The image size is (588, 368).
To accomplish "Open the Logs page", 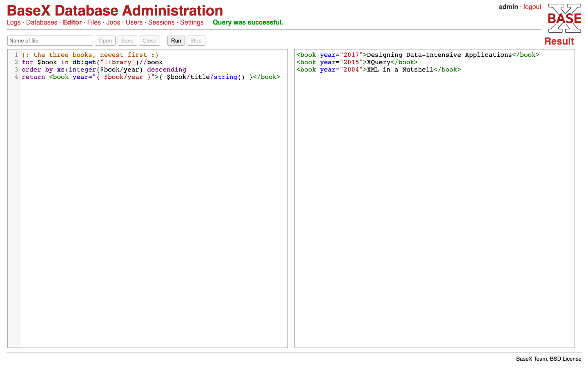I will pos(13,22).
